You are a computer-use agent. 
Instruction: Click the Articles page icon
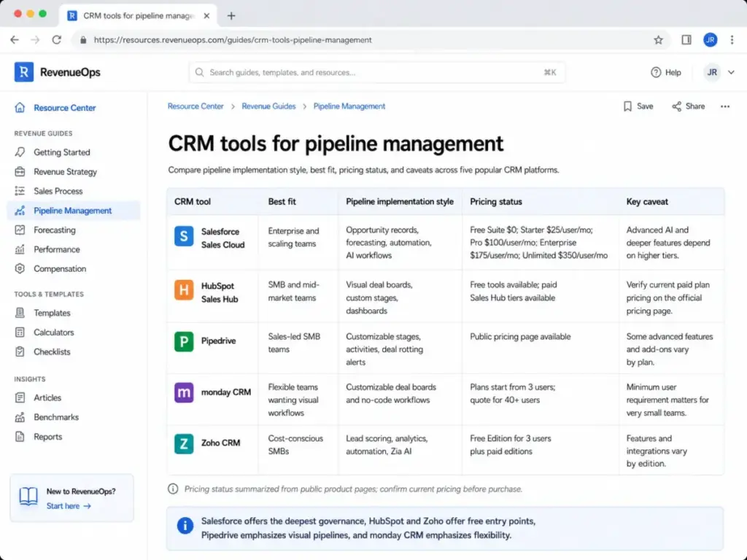[20, 397]
